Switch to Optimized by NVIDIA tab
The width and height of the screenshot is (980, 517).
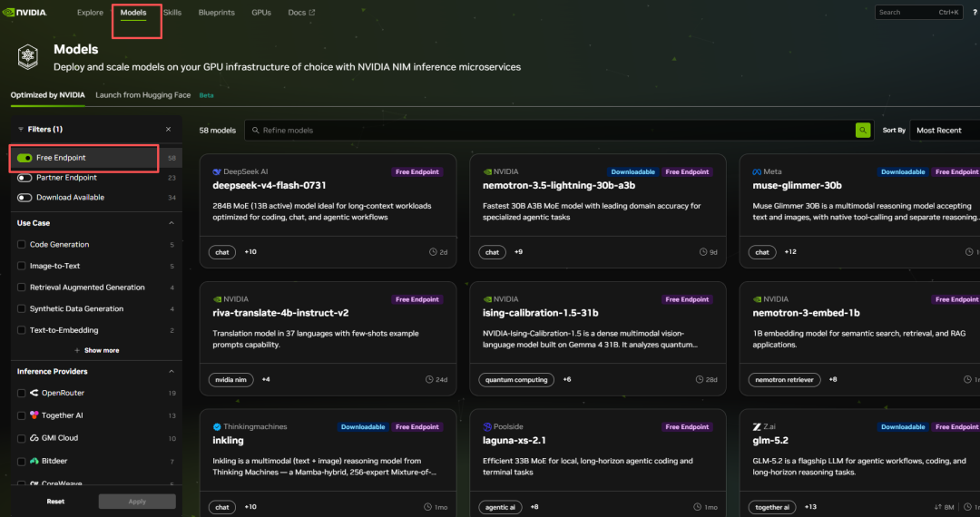point(47,95)
